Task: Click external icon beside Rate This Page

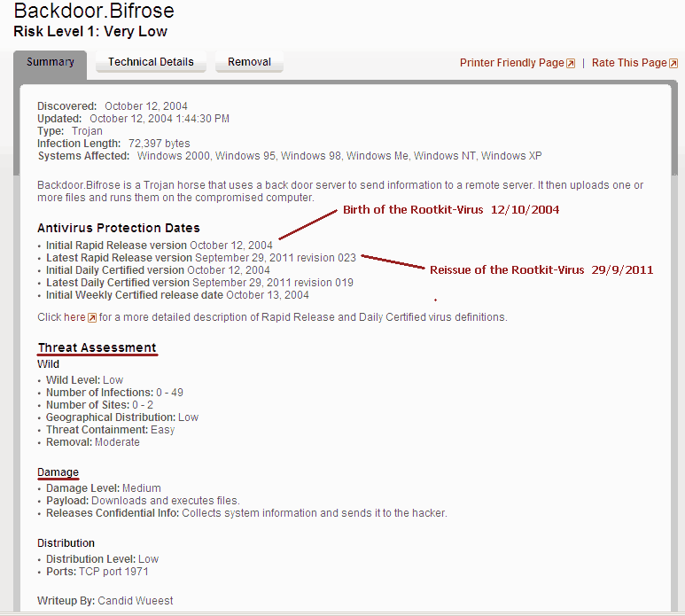Action: [673, 64]
